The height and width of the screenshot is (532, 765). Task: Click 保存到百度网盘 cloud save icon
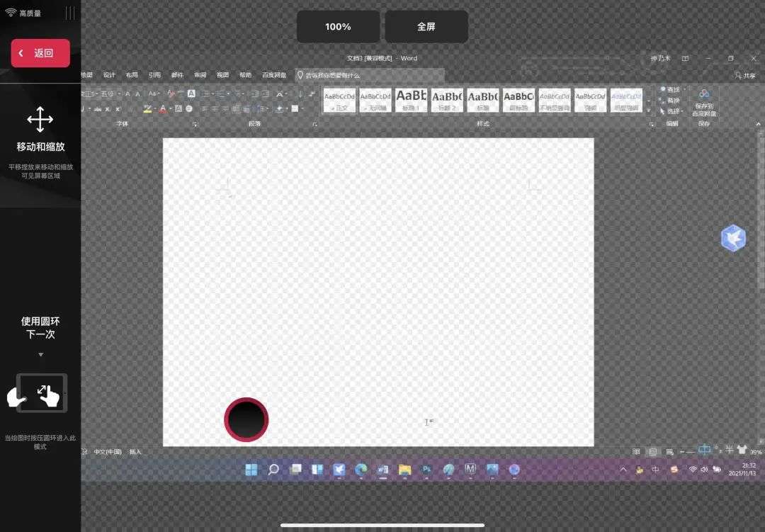[x=704, y=102]
